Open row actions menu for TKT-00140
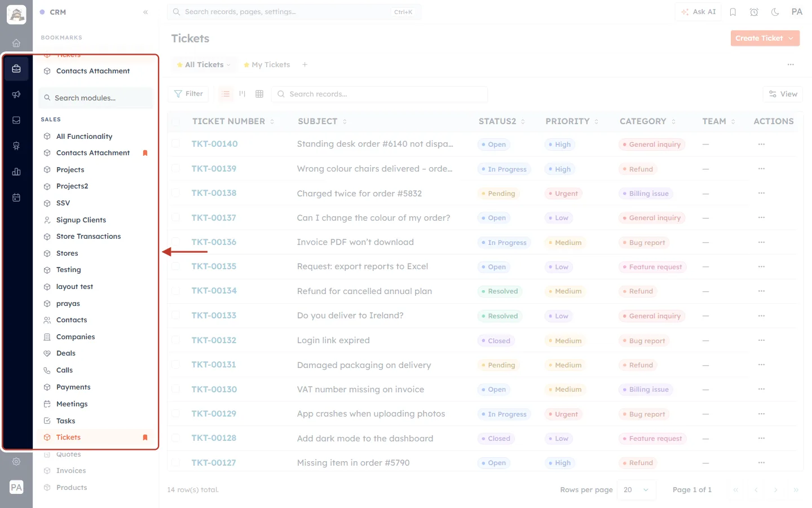The height and width of the screenshot is (508, 812). click(761, 144)
